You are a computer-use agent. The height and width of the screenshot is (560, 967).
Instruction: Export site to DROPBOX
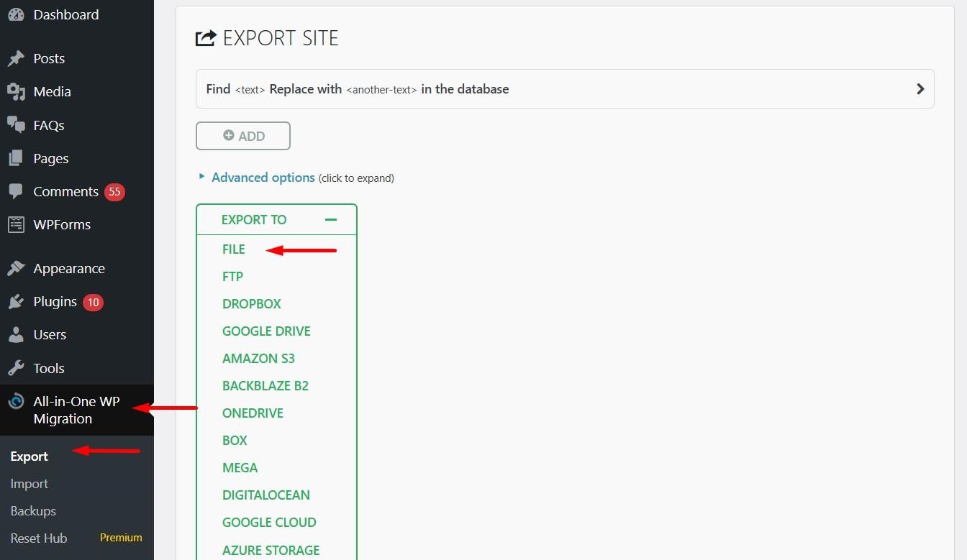coord(252,304)
